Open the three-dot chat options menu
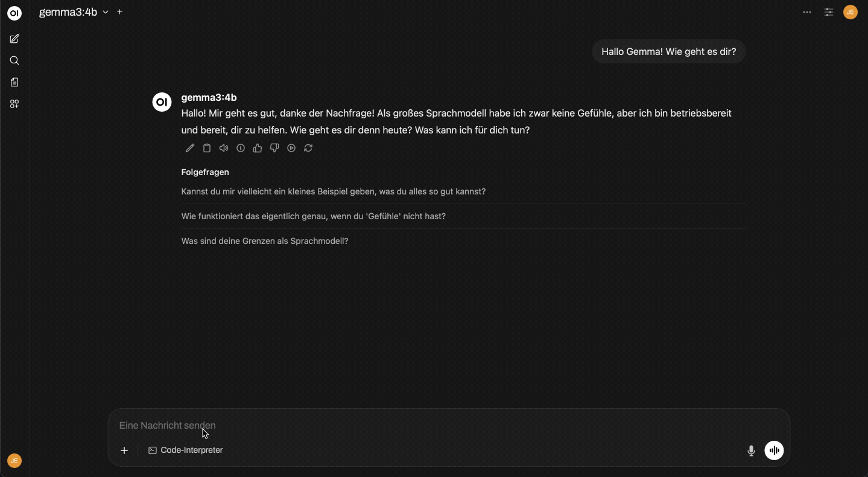 click(808, 12)
